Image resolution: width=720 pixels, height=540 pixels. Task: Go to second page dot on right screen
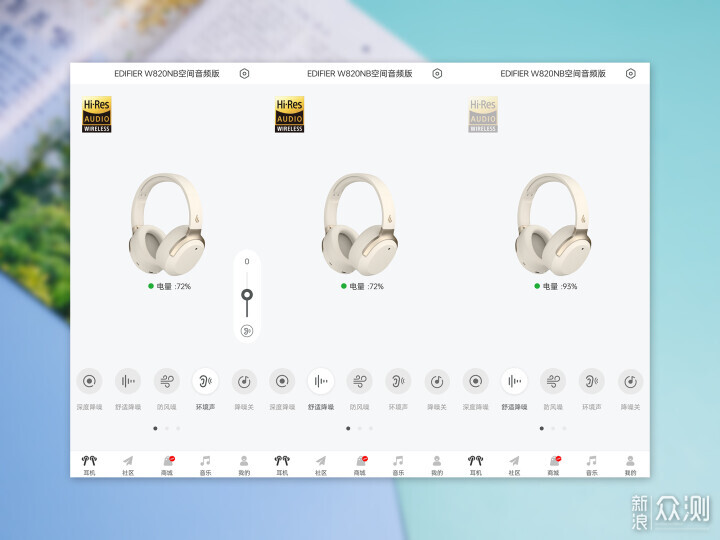coord(553,428)
